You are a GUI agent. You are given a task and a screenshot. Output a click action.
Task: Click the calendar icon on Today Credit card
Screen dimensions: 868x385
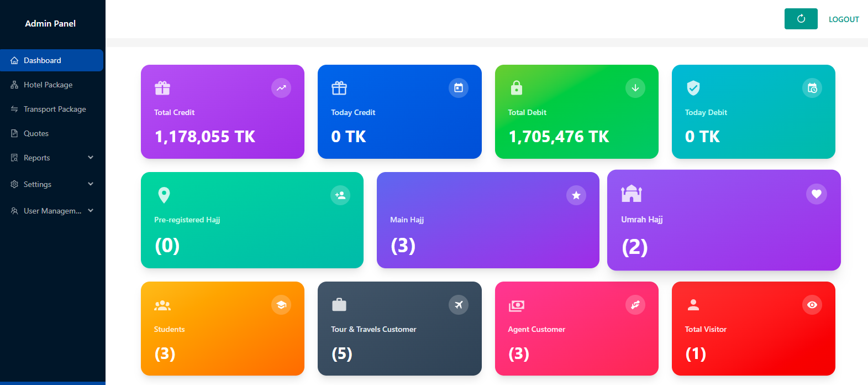pyautogui.click(x=458, y=88)
